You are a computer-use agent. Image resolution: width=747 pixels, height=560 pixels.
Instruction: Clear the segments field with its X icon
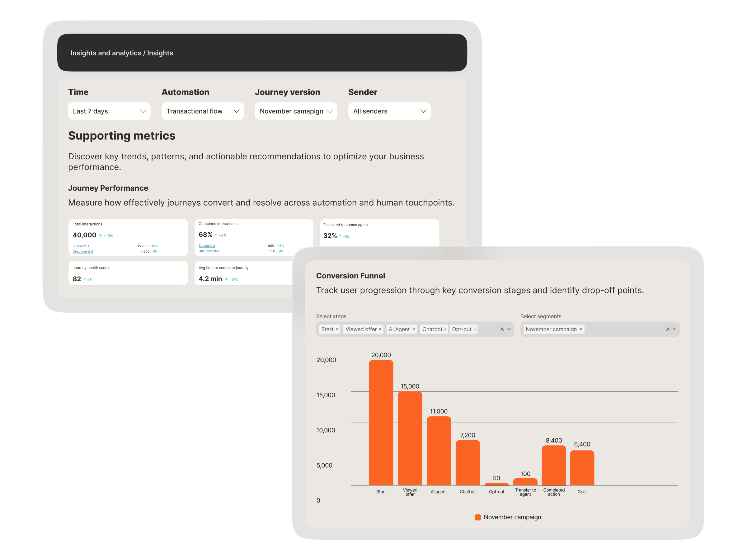(x=668, y=329)
